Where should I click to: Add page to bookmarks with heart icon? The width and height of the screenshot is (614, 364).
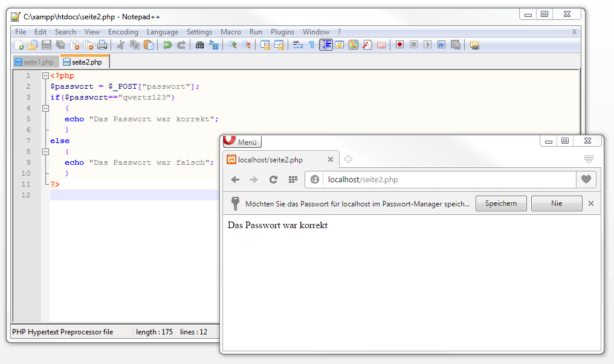pyautogui.click(x=586, y=179)
